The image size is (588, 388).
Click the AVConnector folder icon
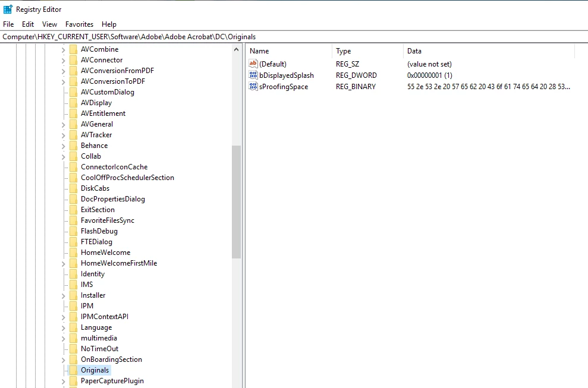pyautogui.click(x=74, y=60)
